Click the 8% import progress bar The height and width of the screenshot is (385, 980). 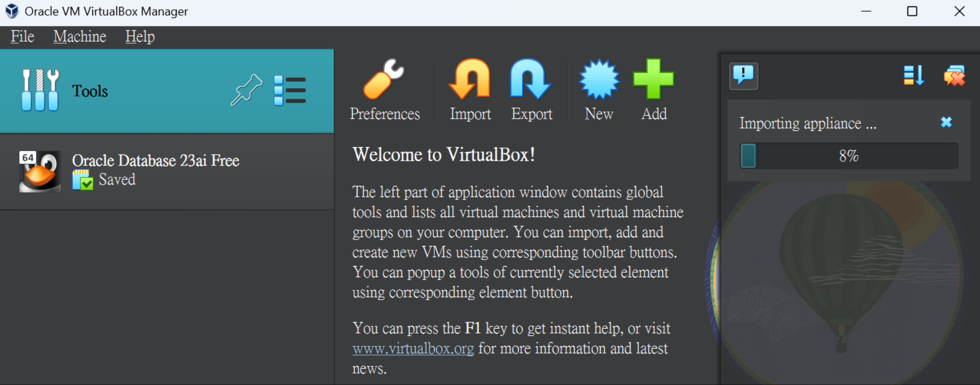[x=849, y=156]
